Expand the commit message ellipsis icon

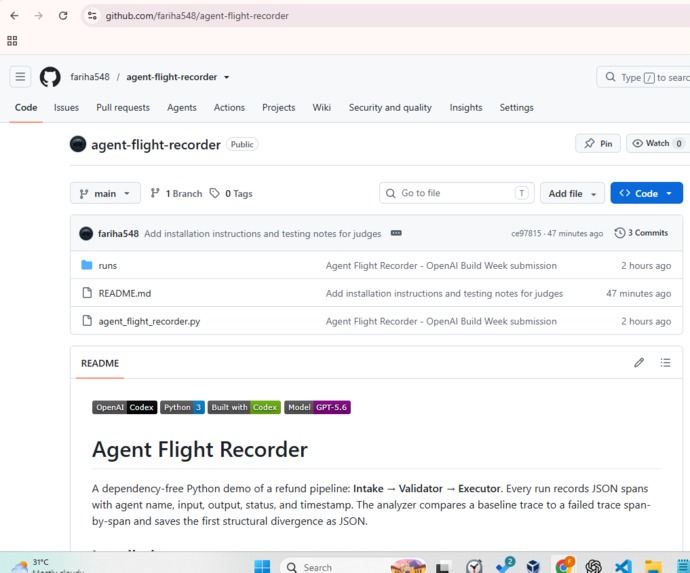point(396,233)
